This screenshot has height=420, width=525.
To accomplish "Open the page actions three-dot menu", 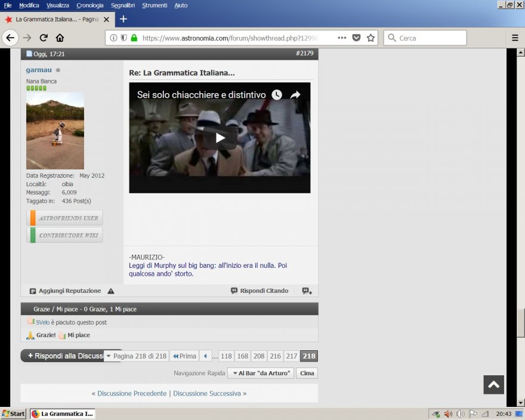I will 342,38.
